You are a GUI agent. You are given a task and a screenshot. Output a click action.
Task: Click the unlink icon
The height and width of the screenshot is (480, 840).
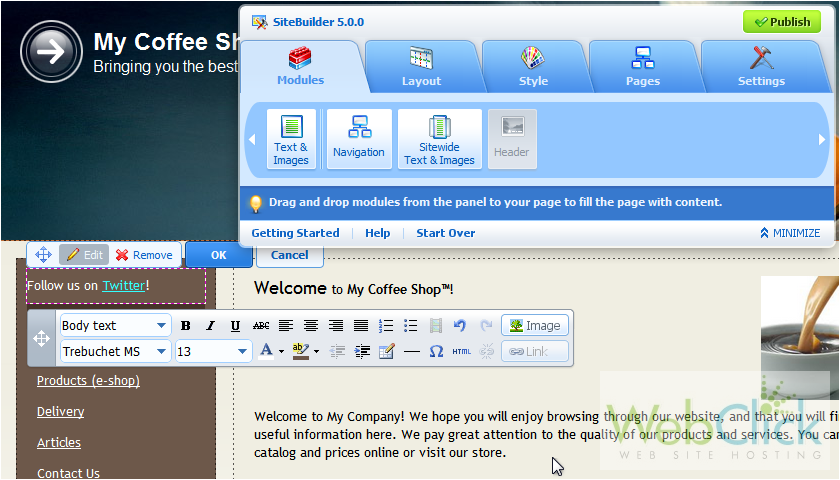pyautogui.click(x=486, y=351)
